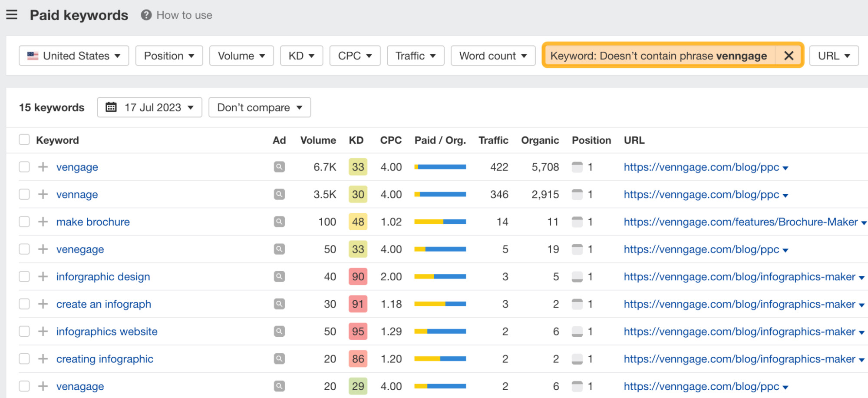The image size is (868, 398).
Task: Check the "infographics website" row checkbox
Action: (24, 331)
